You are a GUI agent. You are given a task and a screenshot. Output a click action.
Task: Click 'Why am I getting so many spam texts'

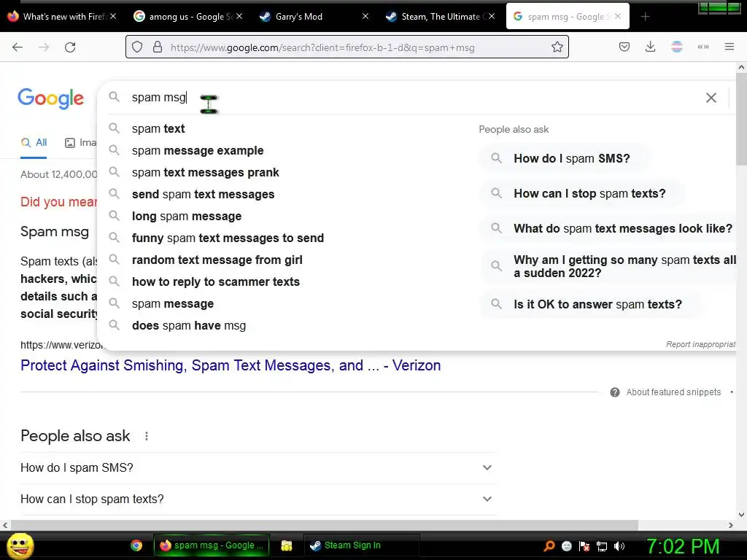[609, 266]
